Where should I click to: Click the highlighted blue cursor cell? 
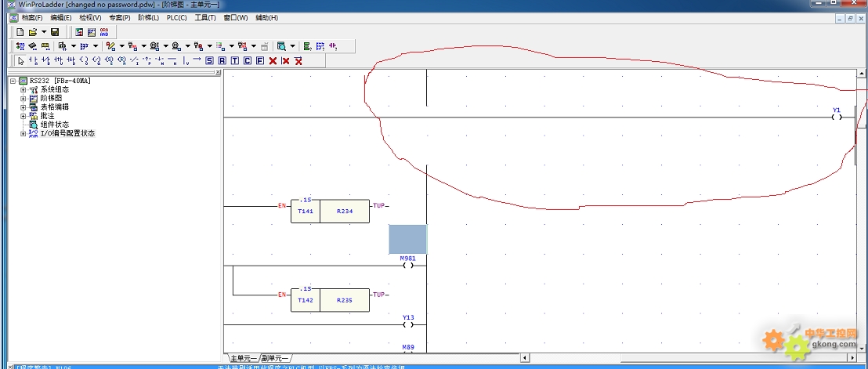408,239
